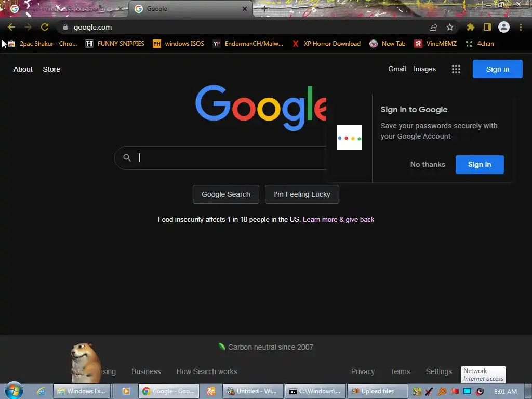Select the active Google tab
Viewport: 532px width, 399px height.
(190, 9)
